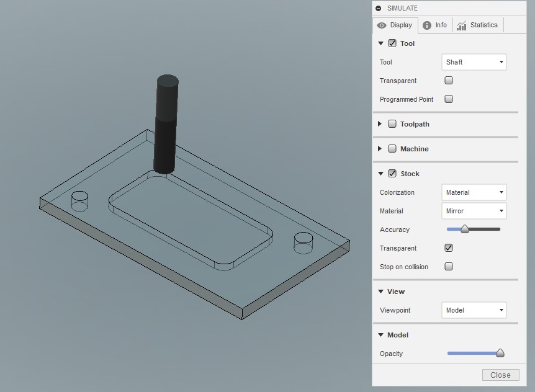Viewport: 535px width, 392px height.
Task: Collapse the Tool section arrow
Action: (381, 43)
